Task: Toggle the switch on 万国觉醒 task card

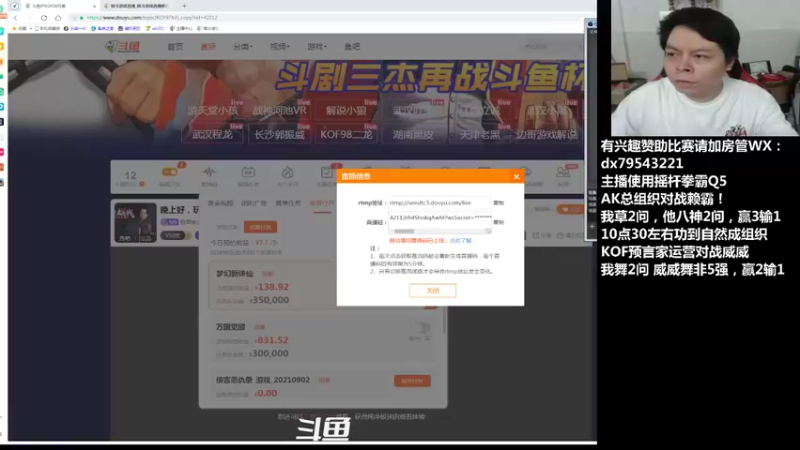Action: (x=420, y=327)
